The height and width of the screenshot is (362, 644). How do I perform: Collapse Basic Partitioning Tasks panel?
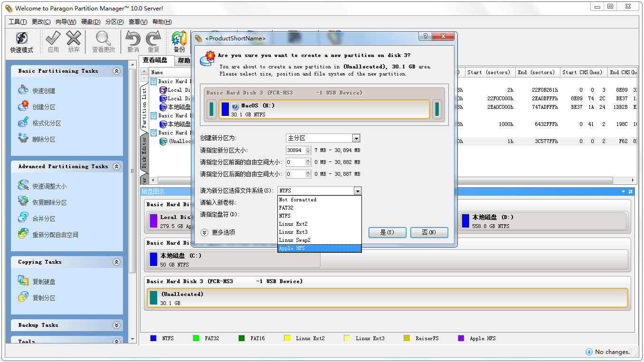coord(116,71)
